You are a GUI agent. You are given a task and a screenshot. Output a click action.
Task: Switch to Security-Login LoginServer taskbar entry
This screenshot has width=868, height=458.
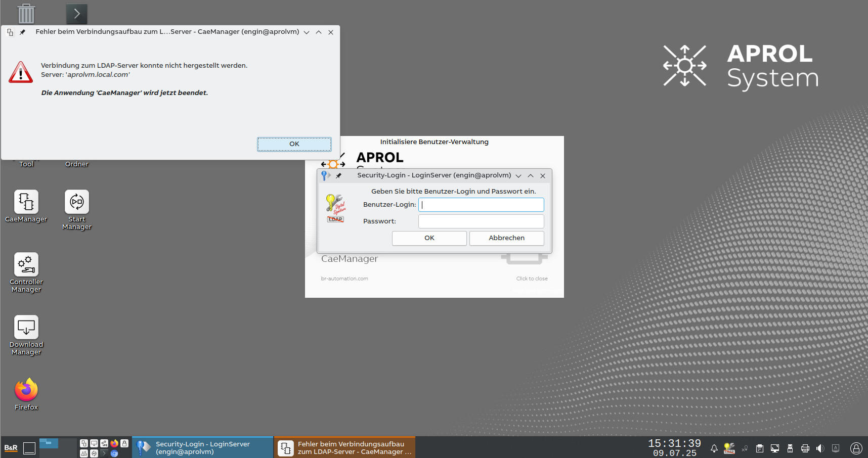pyautogui.click(x=203, y=447)
